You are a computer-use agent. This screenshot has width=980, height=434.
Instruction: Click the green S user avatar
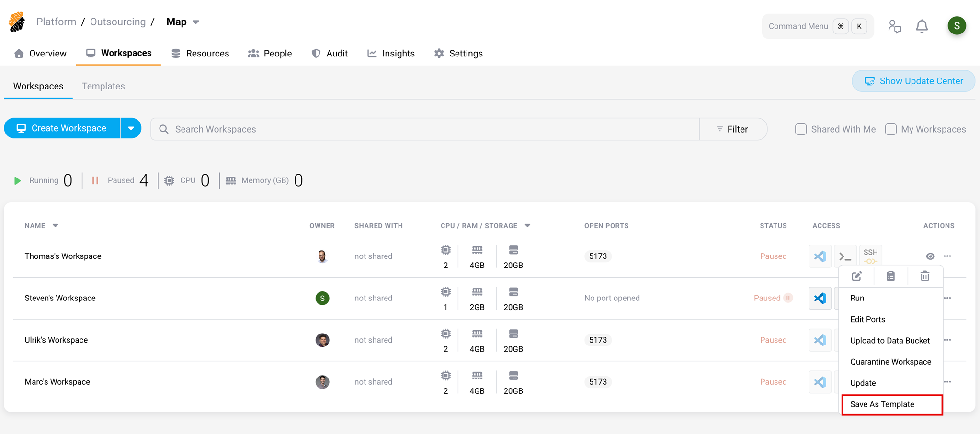pyautogui.click(x=957, y=26)
